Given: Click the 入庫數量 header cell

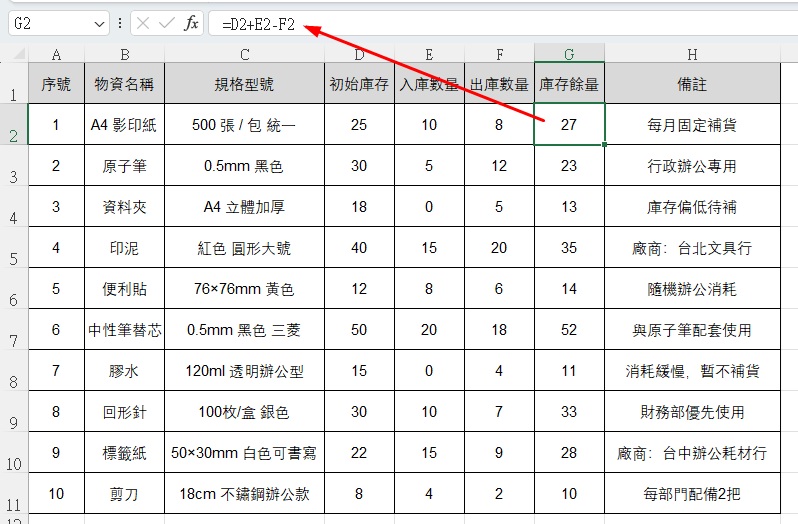Looking at the screenshot, I should coord(429,83).
